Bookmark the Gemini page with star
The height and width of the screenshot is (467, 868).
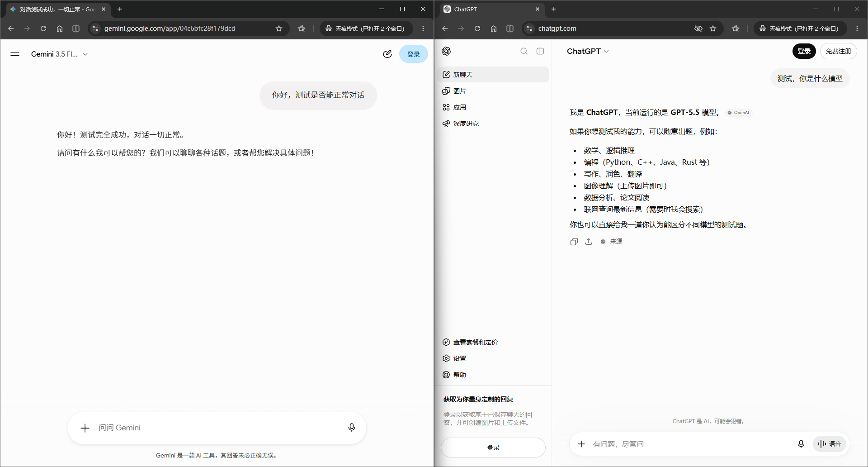(x=279, y=29)
